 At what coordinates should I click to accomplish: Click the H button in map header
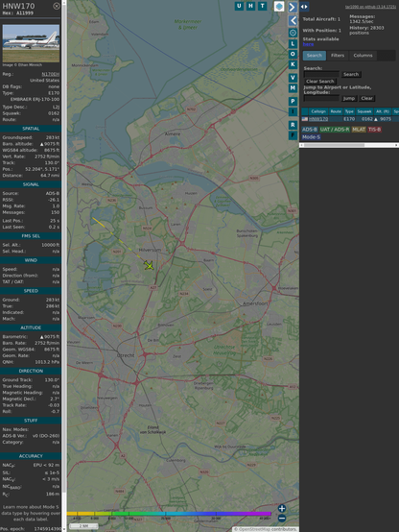pyautogui.click(x=250, y=6)
